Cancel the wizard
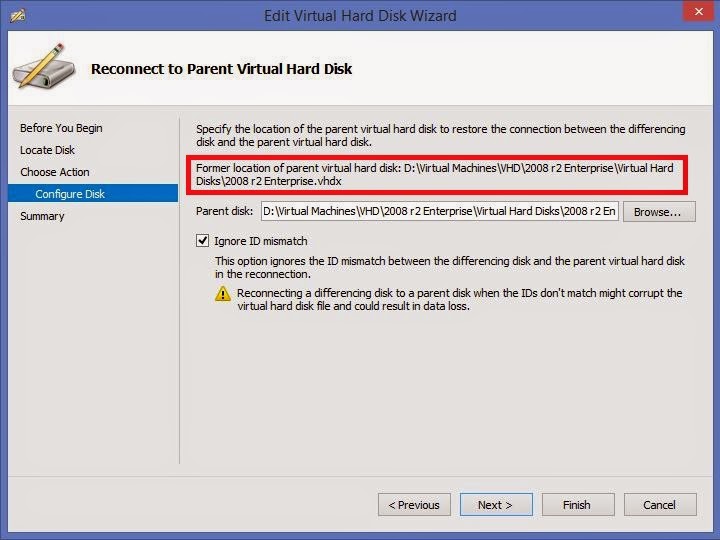Image resolution: width=720 pixels, height=540 pixels. click(x=659, y=505)
